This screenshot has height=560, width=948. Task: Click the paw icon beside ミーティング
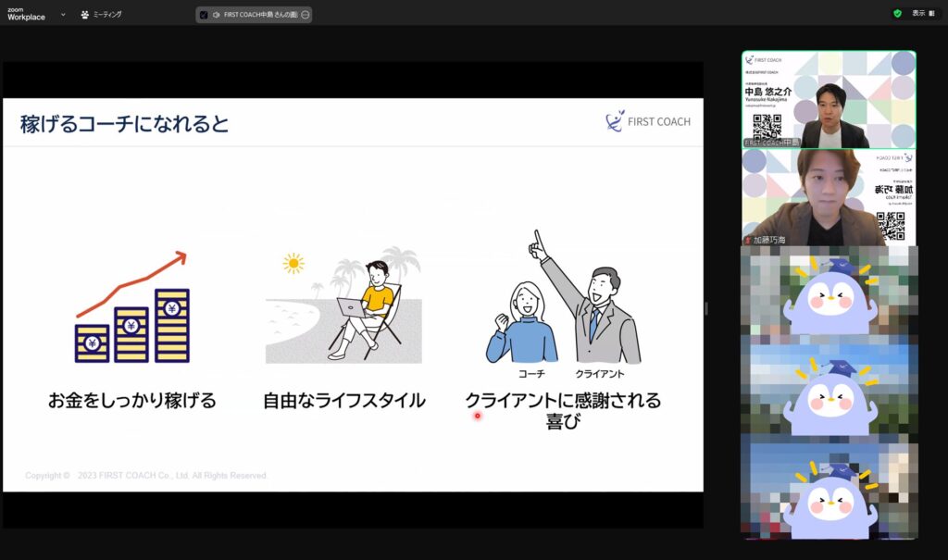pos(85,15)
